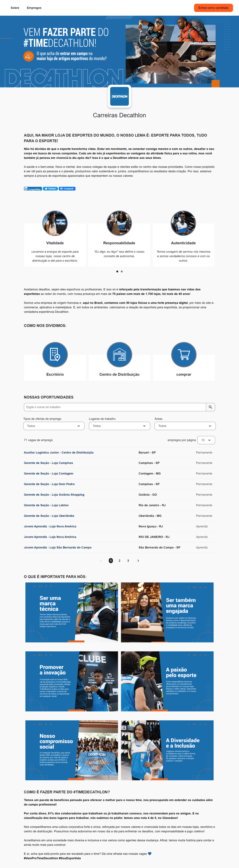Open Jovem Aprendiz job in RIO DE JANEIRO - RJ

(50, 537)
